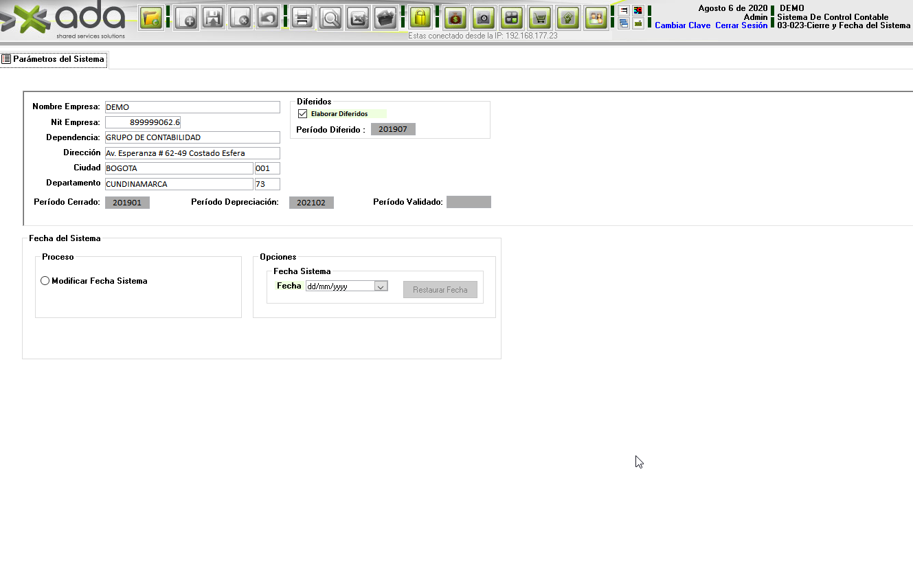Click the undo arrow toolbar icon
This screenshot has height=588, width=913.
click(268, 18)
